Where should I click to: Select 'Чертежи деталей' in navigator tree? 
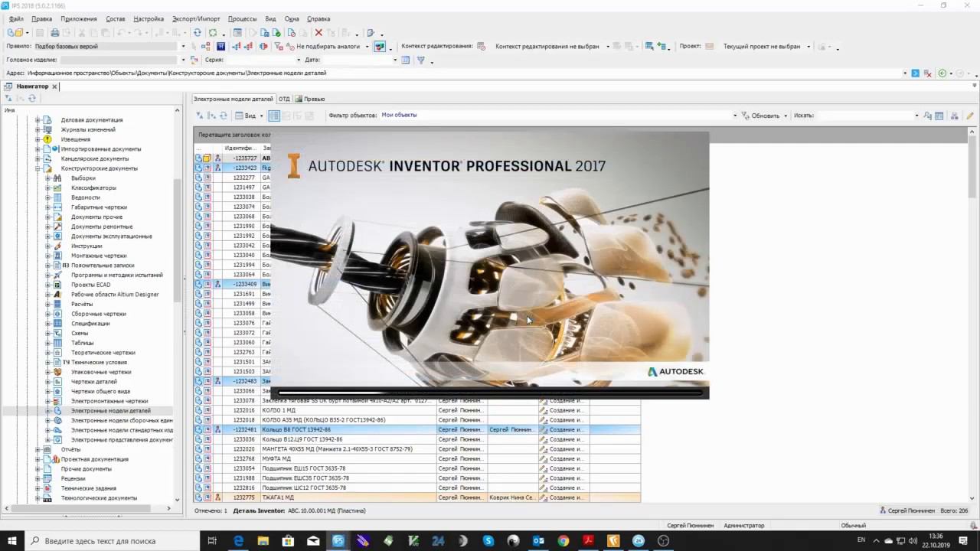(94, 382)
